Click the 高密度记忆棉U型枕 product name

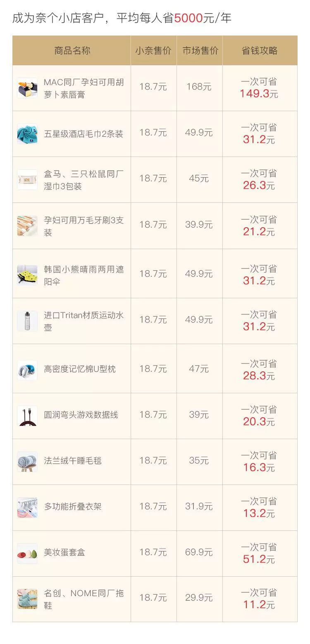point(80,369)
